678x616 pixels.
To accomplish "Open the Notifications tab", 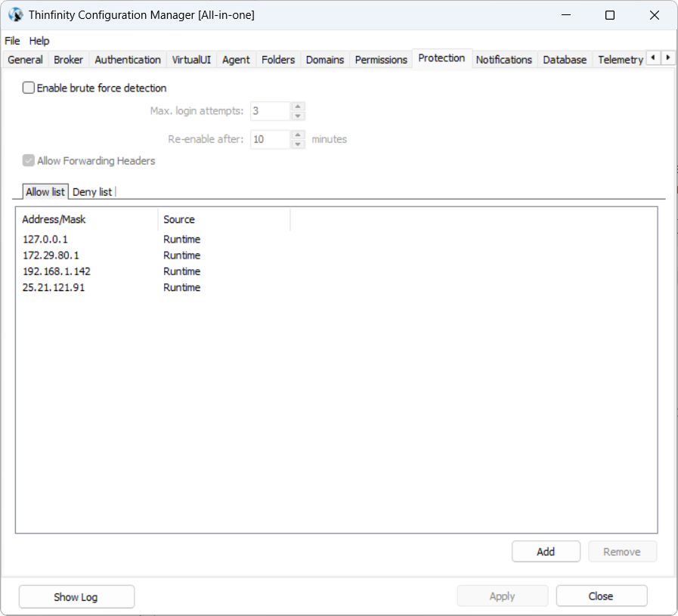I will [x=503, y=60].
